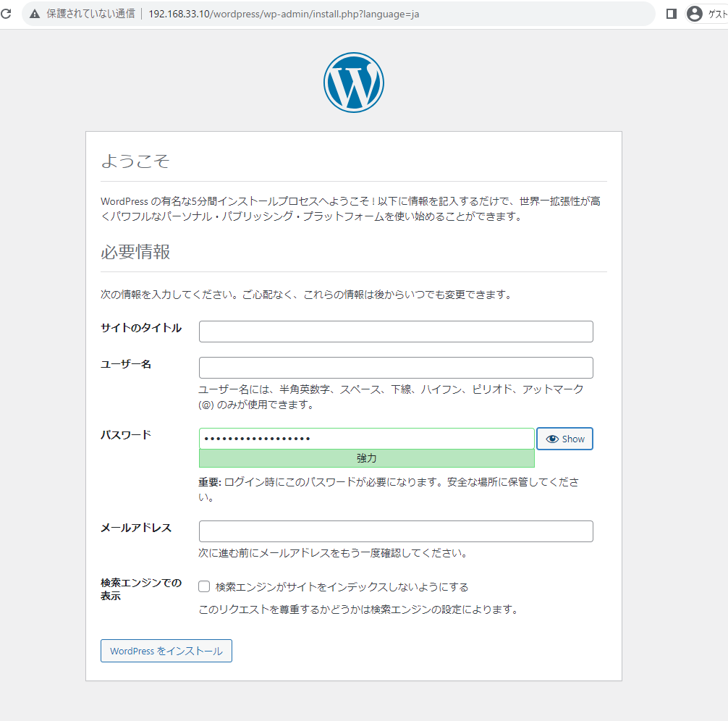Check the discourage search engine indexing checkbox
The width and height of the screenshot is (728, 721).
point(204,586)
